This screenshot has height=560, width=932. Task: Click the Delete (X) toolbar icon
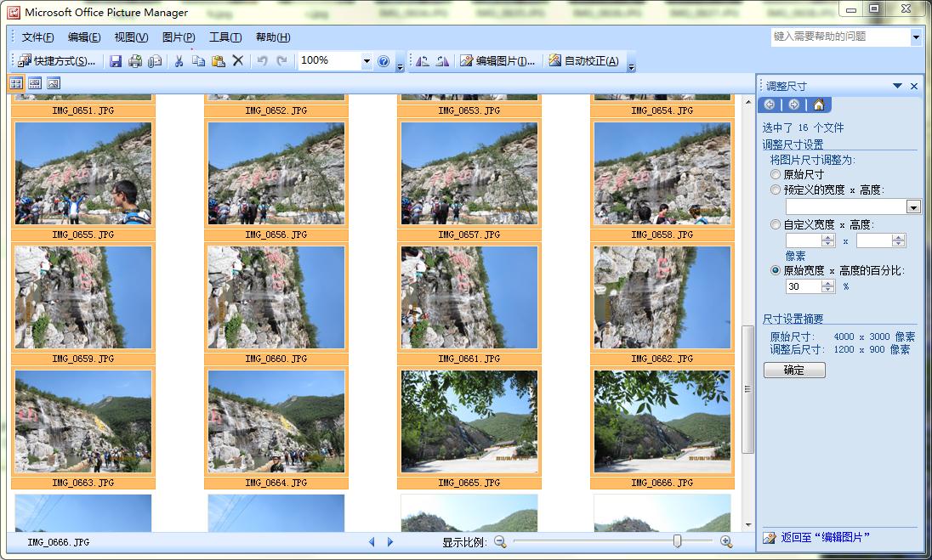[x=238, y=61]
